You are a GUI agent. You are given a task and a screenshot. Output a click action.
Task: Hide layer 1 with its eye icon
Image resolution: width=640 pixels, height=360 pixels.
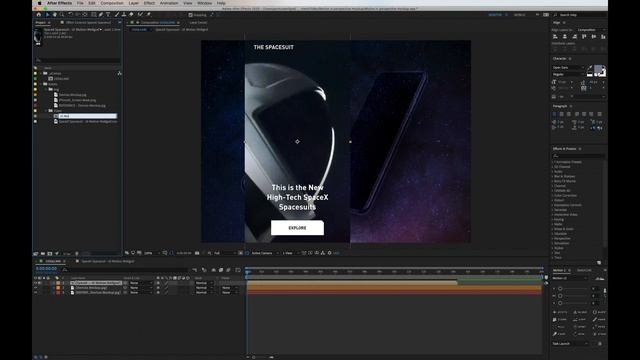click(x=36, y=282)
